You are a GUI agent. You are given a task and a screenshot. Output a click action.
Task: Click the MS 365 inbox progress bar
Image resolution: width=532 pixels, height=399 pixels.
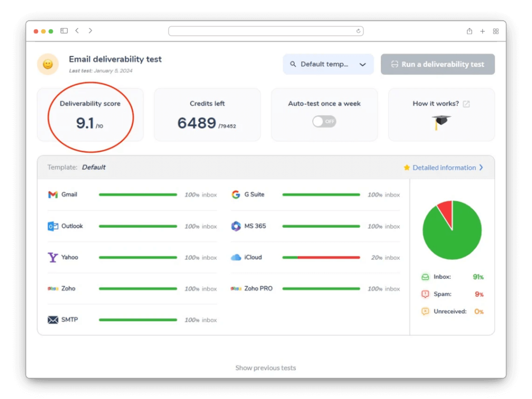click(321, 226)
